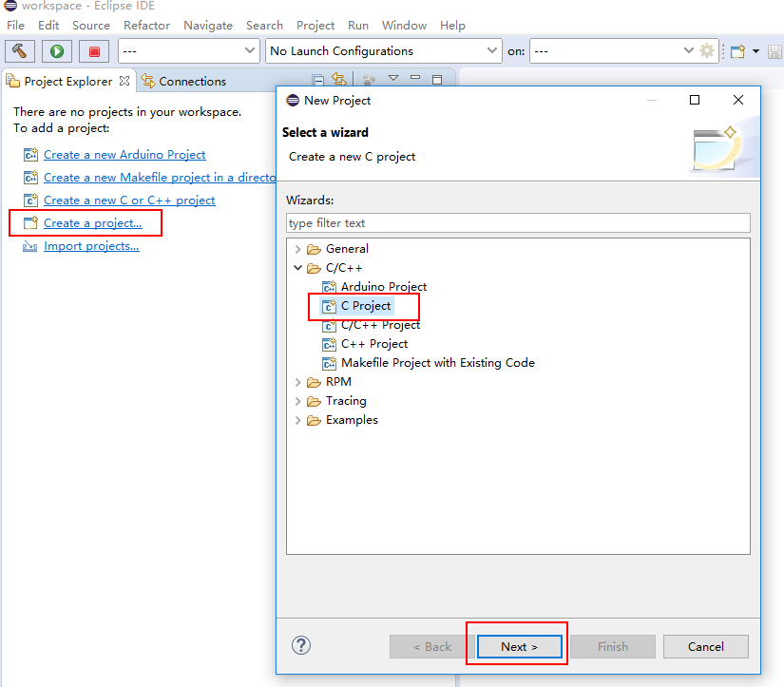Close the Project Explorer tab X
The width and height of the screenshot is (784, 687).
tap(124, 81)
